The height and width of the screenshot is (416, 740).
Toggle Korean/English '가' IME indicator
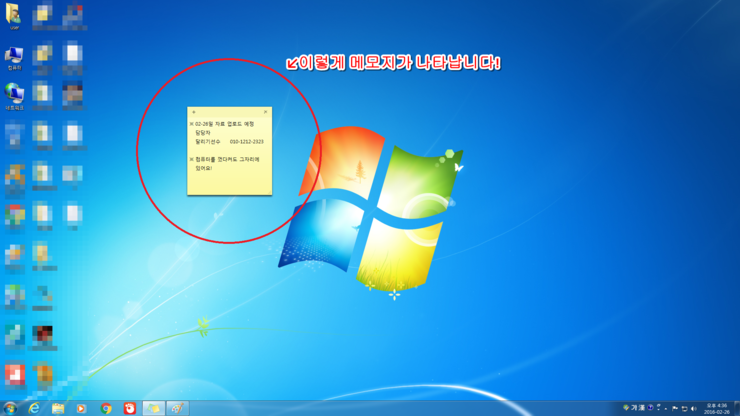click(x=634, y=408)
